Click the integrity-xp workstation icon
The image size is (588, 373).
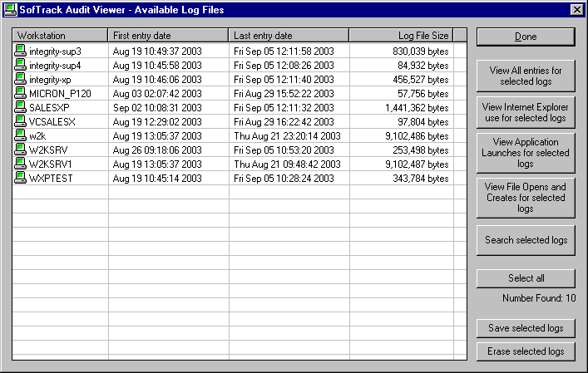click(20, 79)
